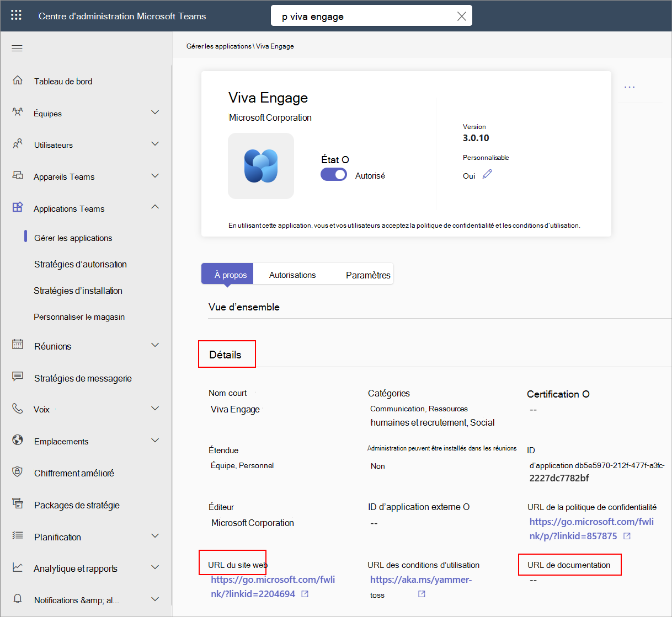The width and height of the screenshot is (672, 617).
Task: Click the Notifications bell icon
Action: tap(18, 599)
